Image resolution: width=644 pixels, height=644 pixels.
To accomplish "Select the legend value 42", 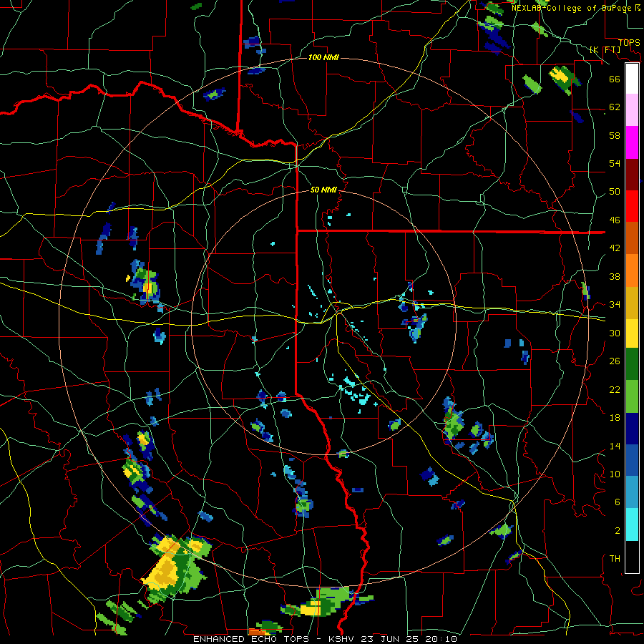I will [615, 248].
